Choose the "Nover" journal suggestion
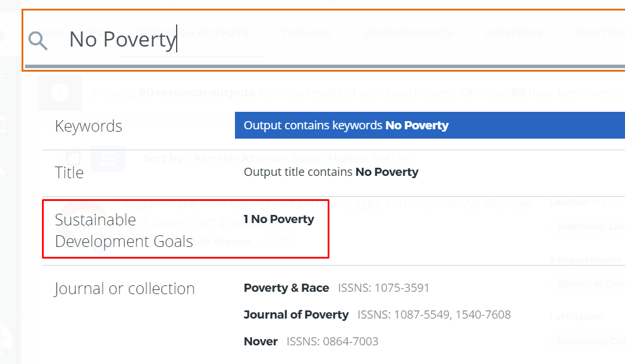This screenshot has height=364, width=625. (x=261, y=341)
